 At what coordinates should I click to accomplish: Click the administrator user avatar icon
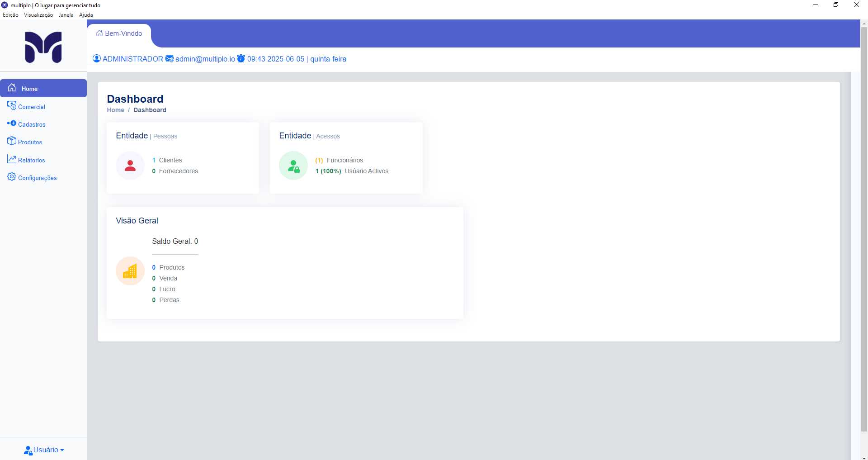click(x=97, y=58)
